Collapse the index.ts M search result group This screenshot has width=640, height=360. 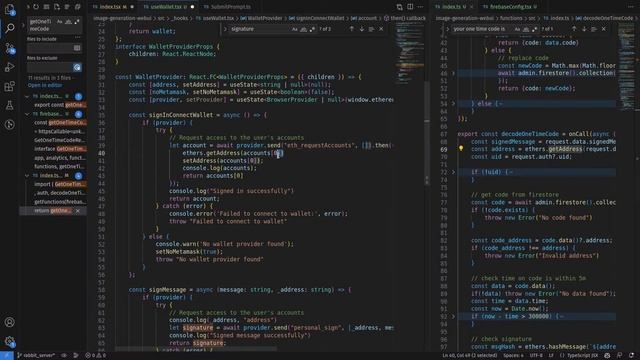pyautogui.click(x=27, y=176)
